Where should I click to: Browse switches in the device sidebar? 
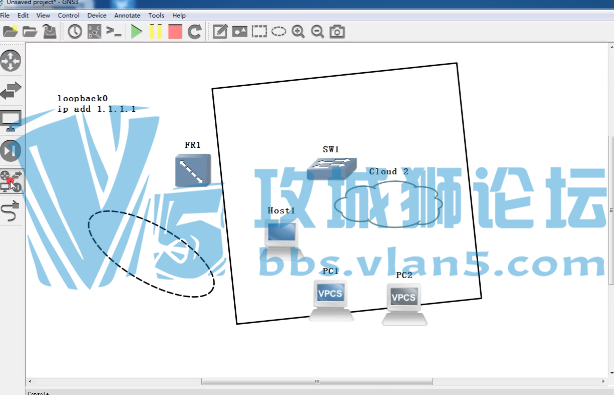point(11,91)
